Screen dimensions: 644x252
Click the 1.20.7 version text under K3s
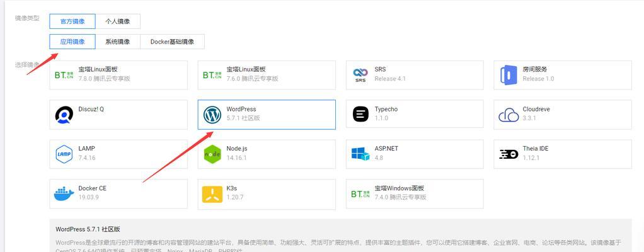[235, 197]
